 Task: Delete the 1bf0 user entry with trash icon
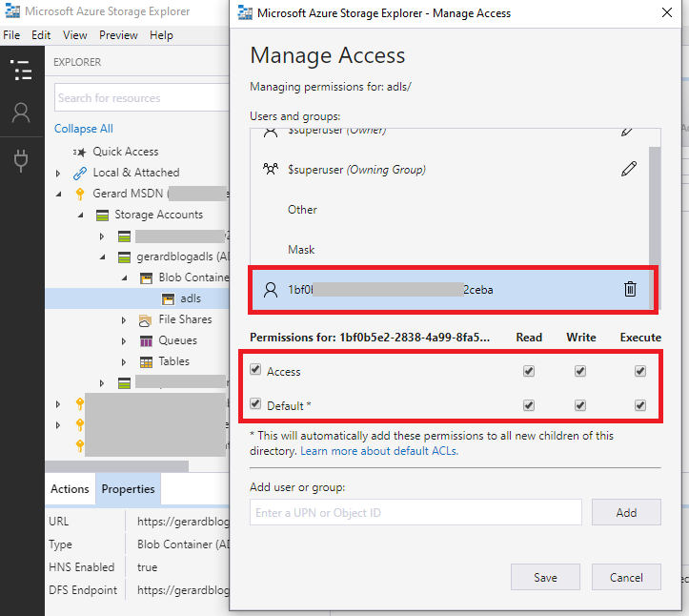pos(630,289)
